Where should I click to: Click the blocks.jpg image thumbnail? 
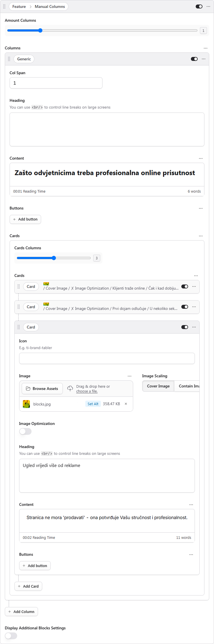pos(26,404)
